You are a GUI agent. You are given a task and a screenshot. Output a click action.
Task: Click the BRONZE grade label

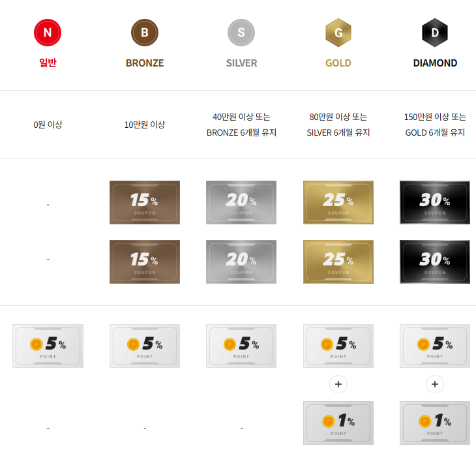tap(145, 63)
